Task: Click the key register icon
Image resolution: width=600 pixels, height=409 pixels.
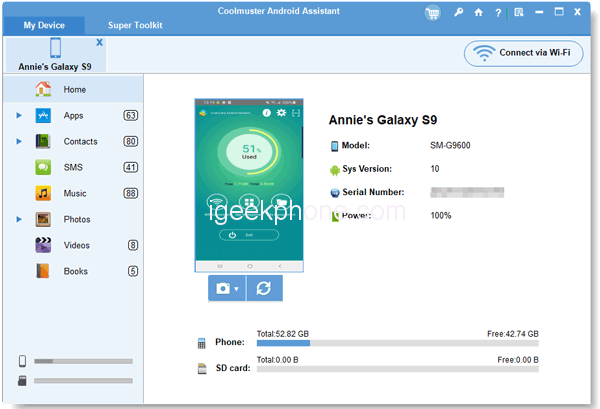Action: click(x=458, y=12)
